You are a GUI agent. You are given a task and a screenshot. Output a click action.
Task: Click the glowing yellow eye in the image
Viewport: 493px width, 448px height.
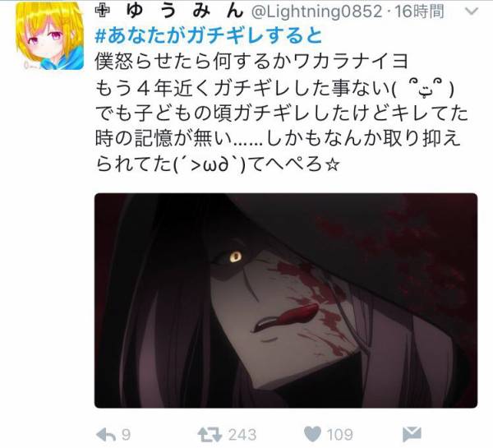pos(235,257)
